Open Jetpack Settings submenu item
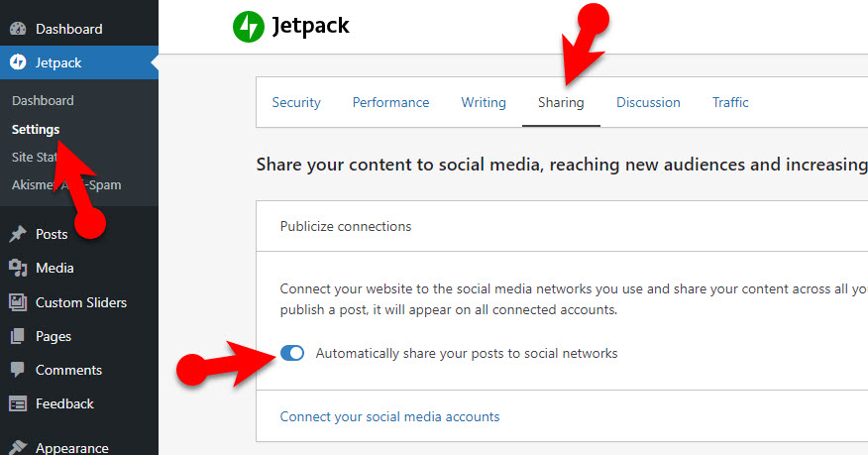868x455 pixels. pyautogui.click(x=36, y=129)
